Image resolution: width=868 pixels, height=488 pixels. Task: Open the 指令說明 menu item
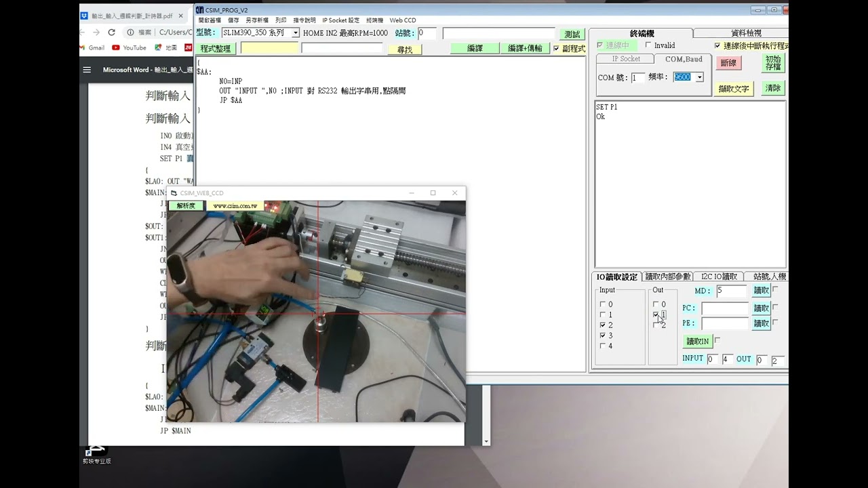click(304, 20)
